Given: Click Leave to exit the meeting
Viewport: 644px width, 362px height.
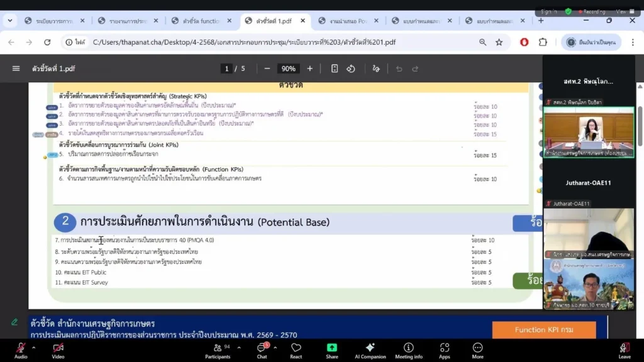Looking at the screenshot, I should (624, 350).
